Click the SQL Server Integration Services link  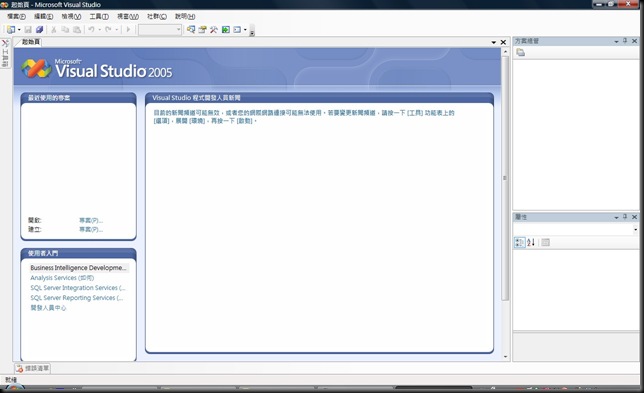point(78,288)
